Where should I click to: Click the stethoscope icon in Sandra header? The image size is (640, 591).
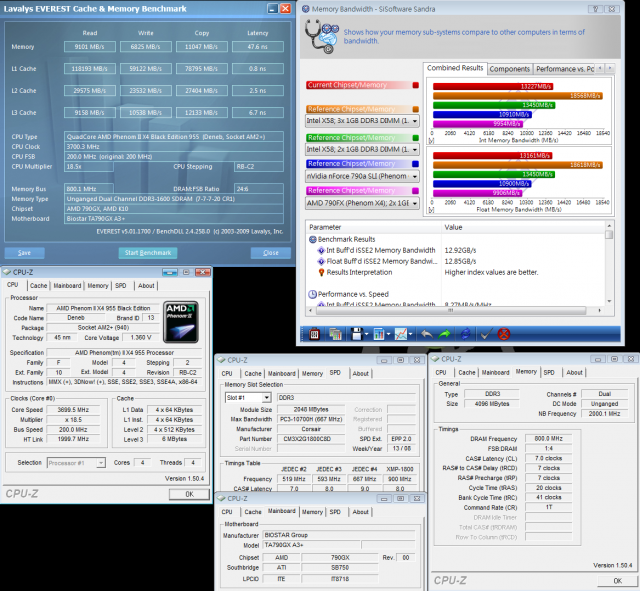pyautogui.click(x=322, y=36)
